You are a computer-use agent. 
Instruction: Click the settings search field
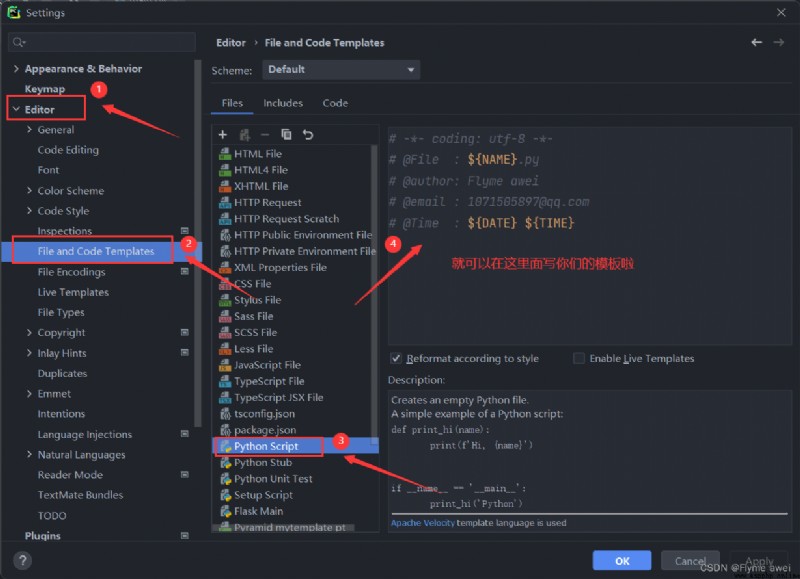pos(102,42)
